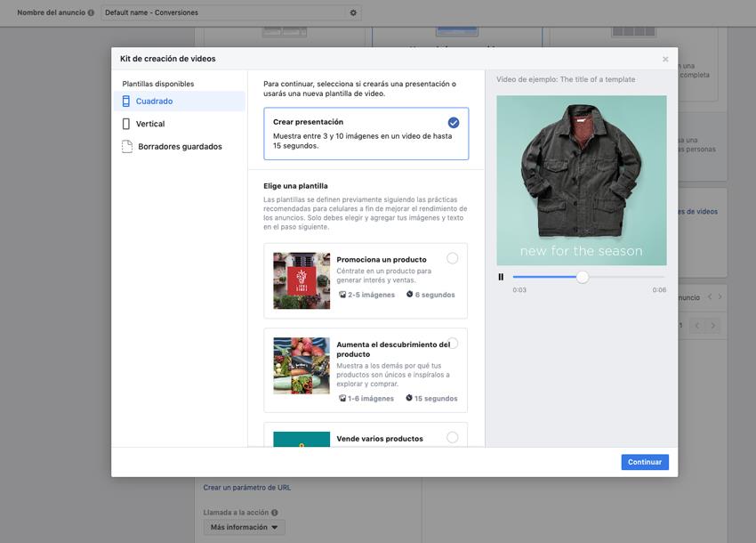
Task: Click the vegetables template thumbnail
Action: 302,365
